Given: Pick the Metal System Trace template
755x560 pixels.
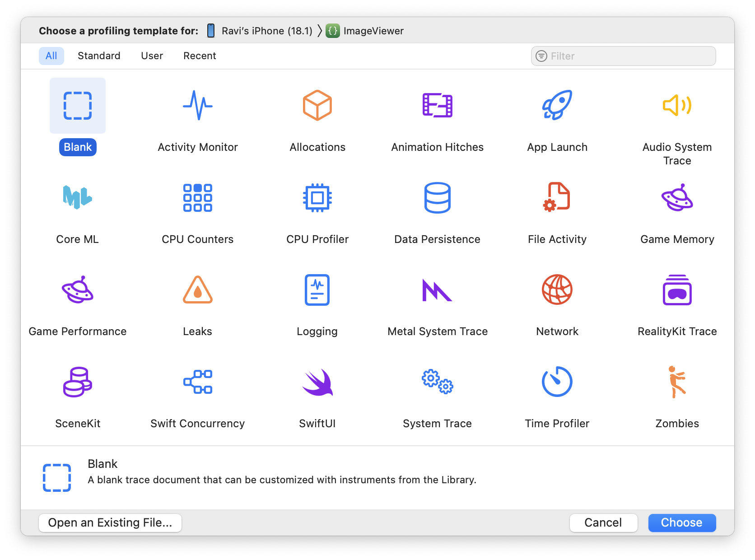Looking at the screenshot, I should point(437,302).
